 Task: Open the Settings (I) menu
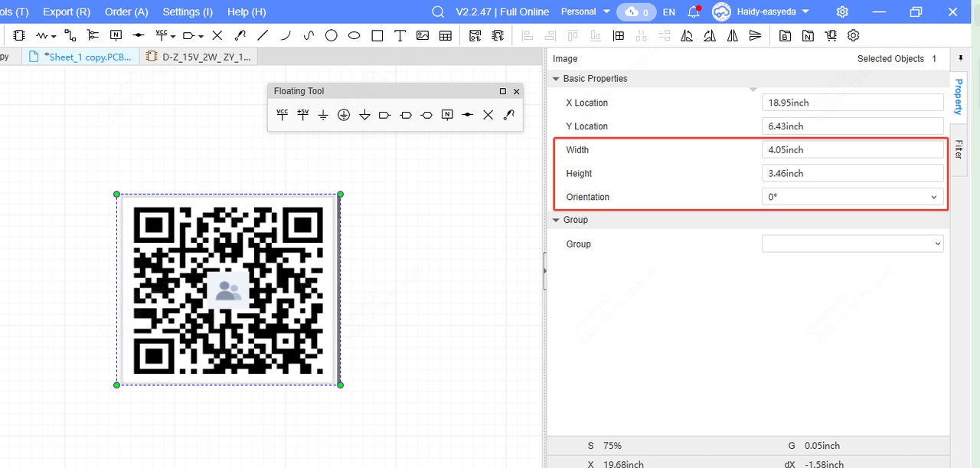pos(188,11)
